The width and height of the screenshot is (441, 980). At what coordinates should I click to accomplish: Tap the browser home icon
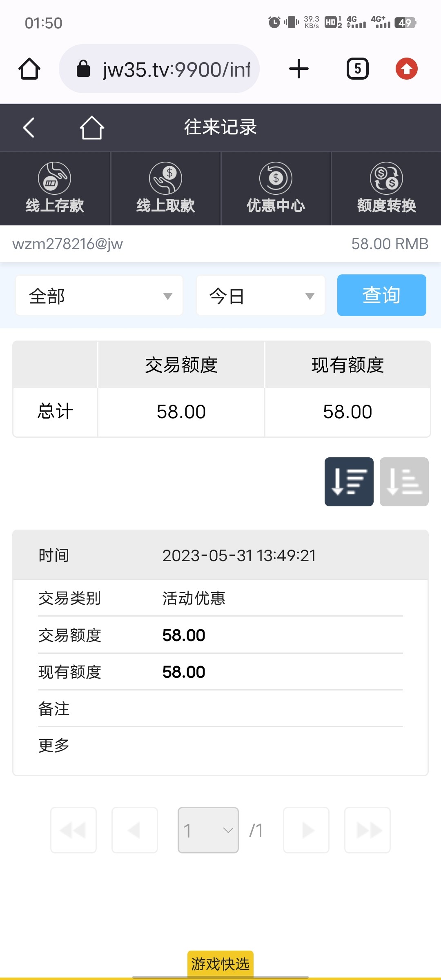[29, 69]
